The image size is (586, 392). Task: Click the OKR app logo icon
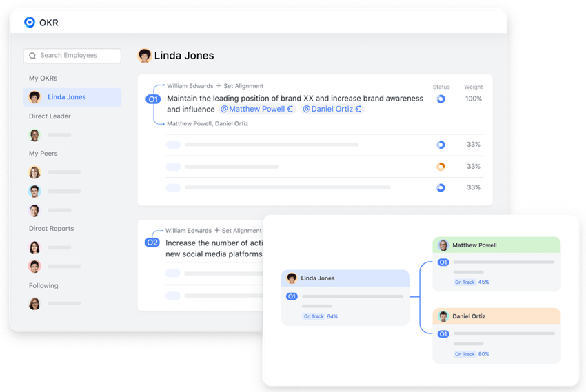[x=29, y=22]
